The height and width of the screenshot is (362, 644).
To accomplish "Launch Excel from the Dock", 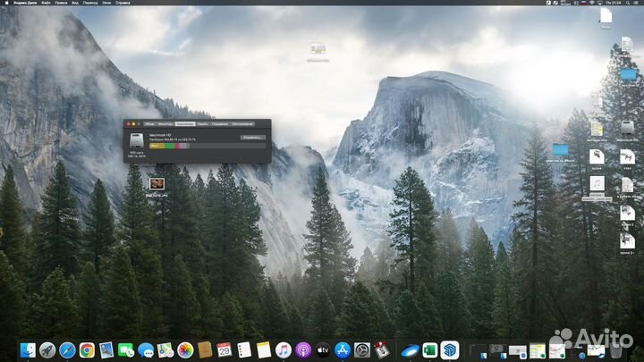I will click(429, 350).
